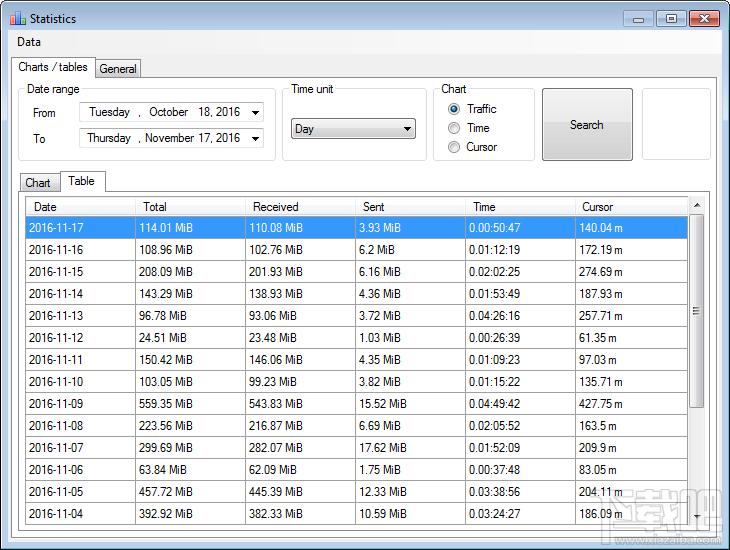The image size is (730, 550).
Task: Minimize the Statistics window
Action: tap(639, 19)
